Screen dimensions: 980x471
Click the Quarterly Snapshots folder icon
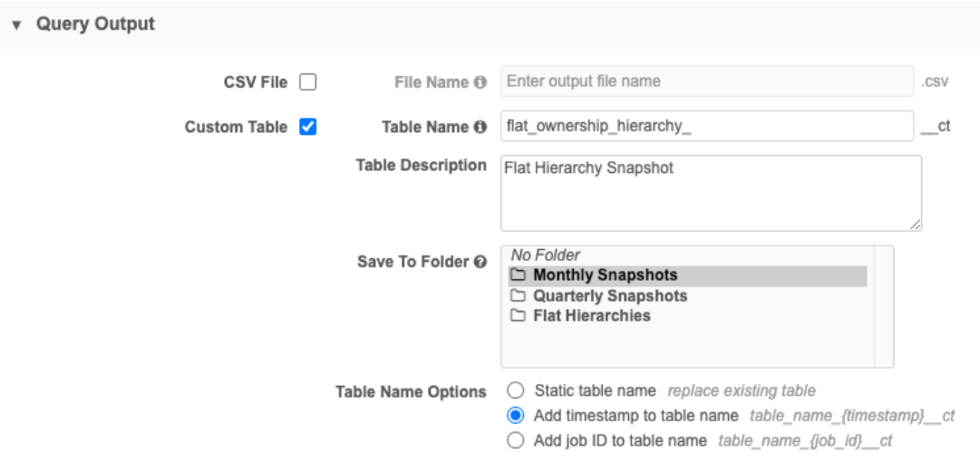(x=519, y=296)
